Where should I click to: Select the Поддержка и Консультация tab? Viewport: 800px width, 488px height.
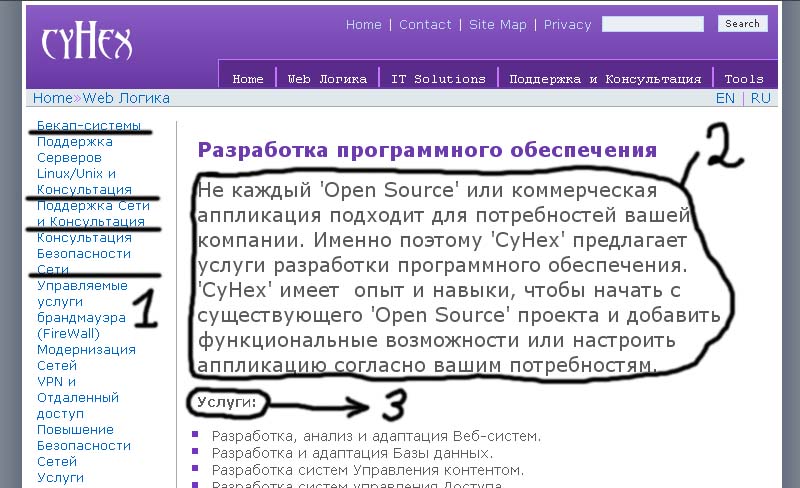coord(605,79)
